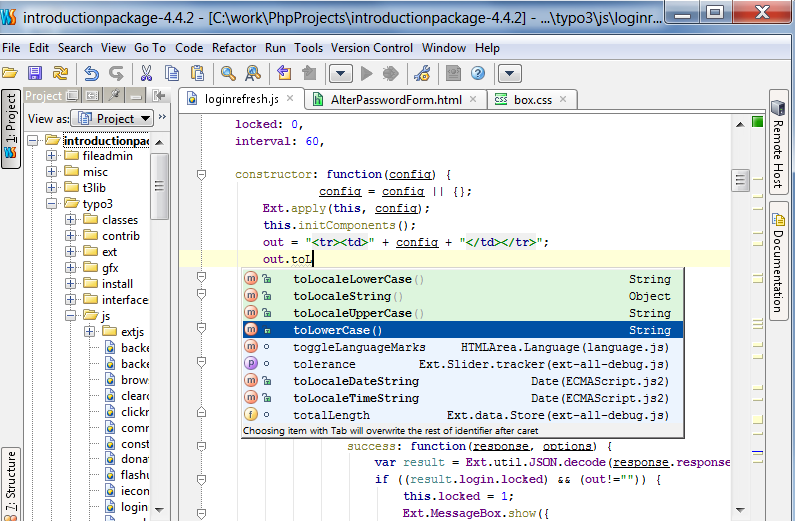Switch to AlterPasswordForm.html tab
The width and height of the screenshot is (795, 521).
pos(395,100)
